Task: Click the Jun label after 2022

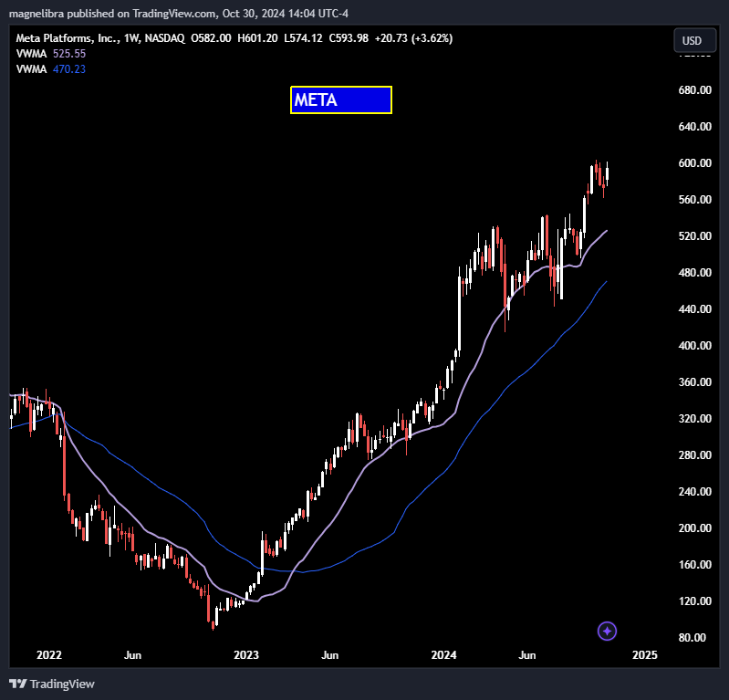Action: click(132, 655)
